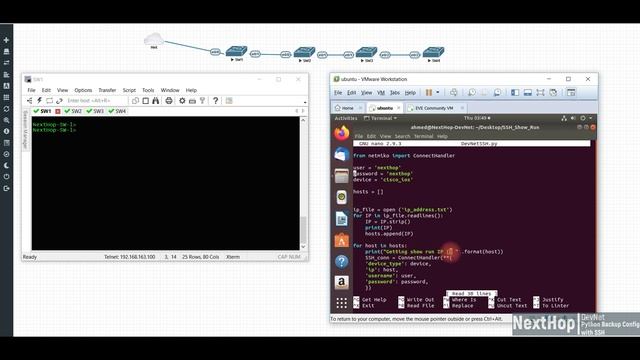Click the Print icon in SecureCRT toolbar
640x360 pixels.
coord(169,100)
